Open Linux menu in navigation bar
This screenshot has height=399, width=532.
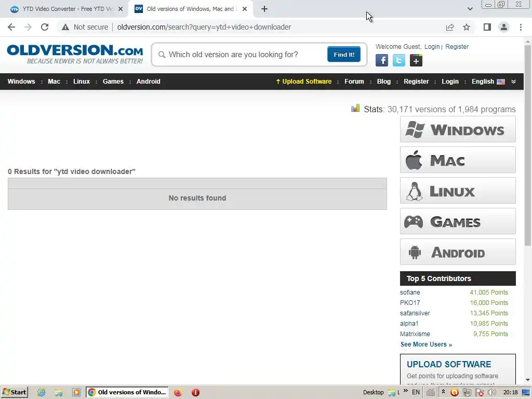pos(82,82)
